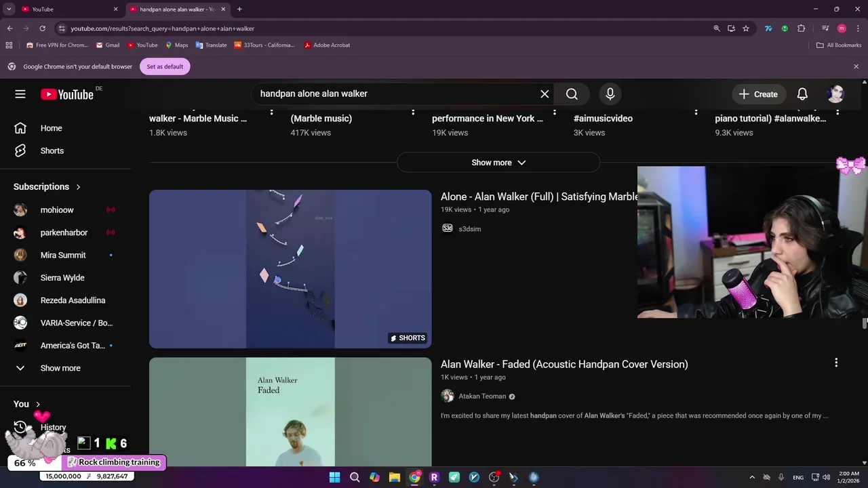Open Faded Acoustic Handpan Cover thumbnail
The width and height of the screenshot is (868, 488).
tap(290, 412)
